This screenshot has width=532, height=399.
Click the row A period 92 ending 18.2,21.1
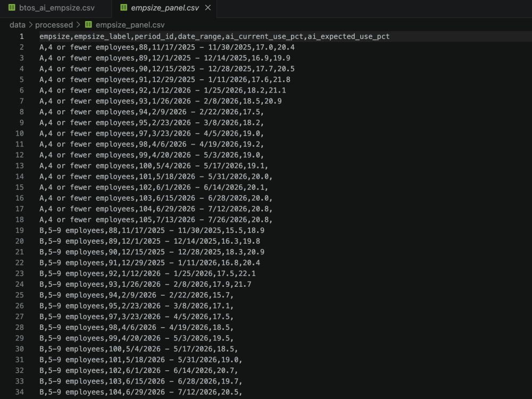162,90
